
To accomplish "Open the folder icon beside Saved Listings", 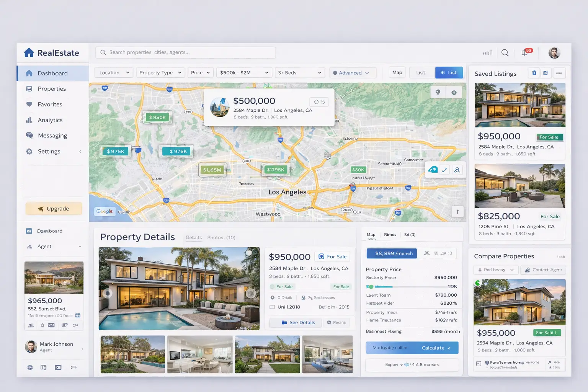I will [x=546, y=73].
